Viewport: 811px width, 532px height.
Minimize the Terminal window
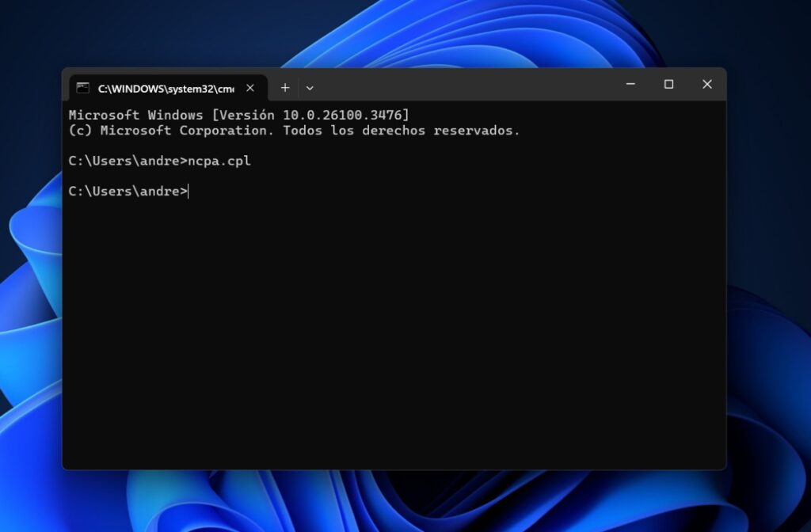click(x=630, y=84)
